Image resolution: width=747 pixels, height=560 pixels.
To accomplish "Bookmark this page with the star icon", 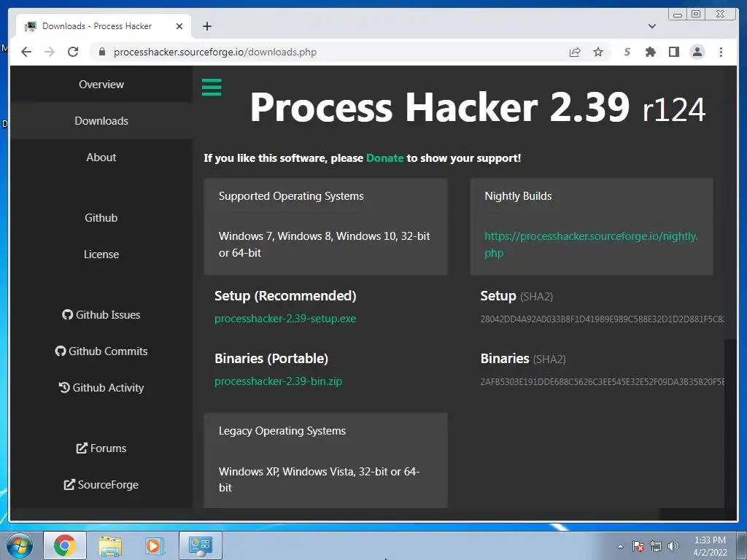I will (x=598, y=52).
